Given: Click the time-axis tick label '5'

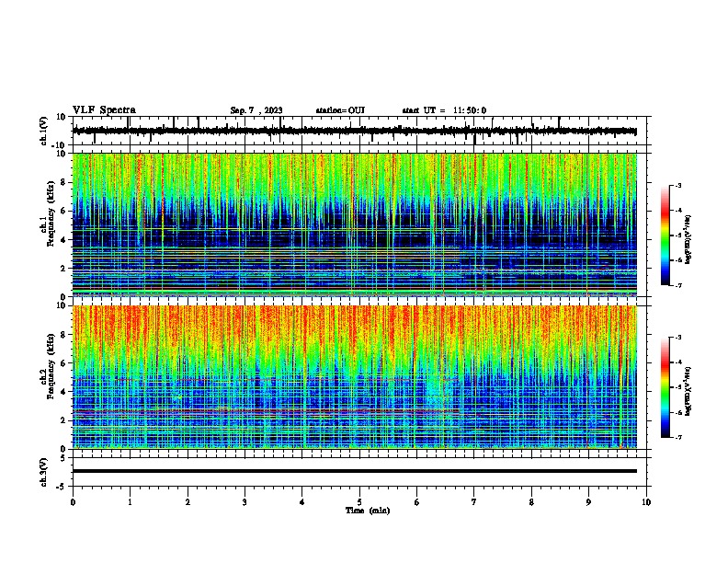Looking at the screenshot, I should 359,502.
